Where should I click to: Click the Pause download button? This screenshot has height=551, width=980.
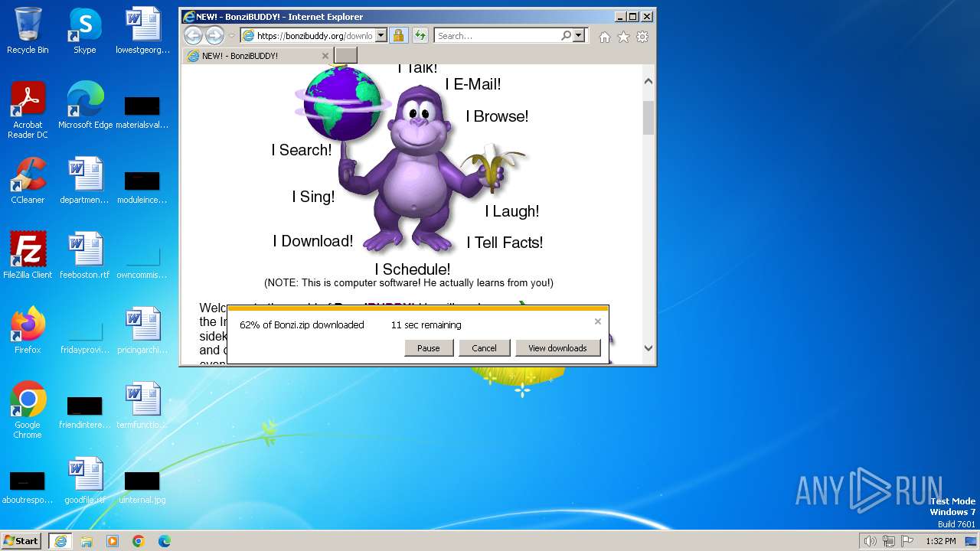click(x=428, y=347)
